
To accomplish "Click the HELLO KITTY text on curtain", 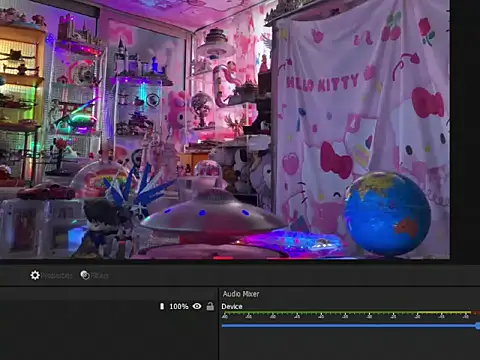I will point(322,83).
